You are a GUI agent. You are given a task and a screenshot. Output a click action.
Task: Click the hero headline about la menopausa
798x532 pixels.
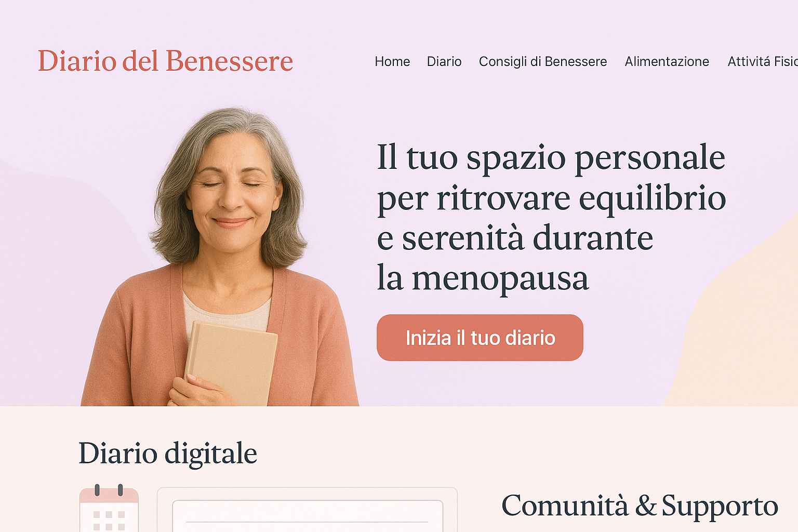click(551, 217)
